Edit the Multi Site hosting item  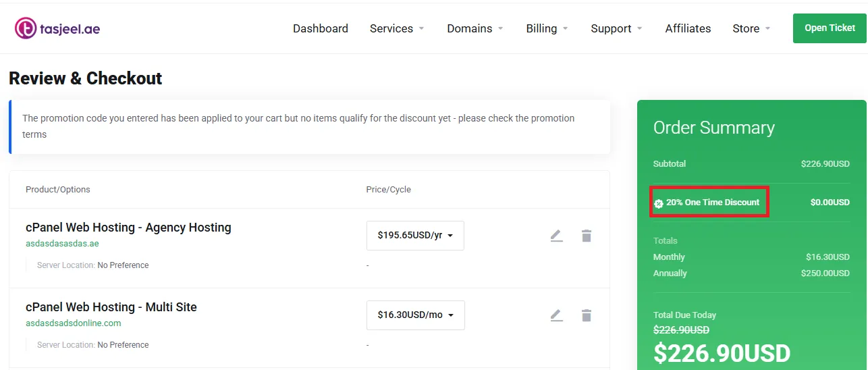[556, 315]
